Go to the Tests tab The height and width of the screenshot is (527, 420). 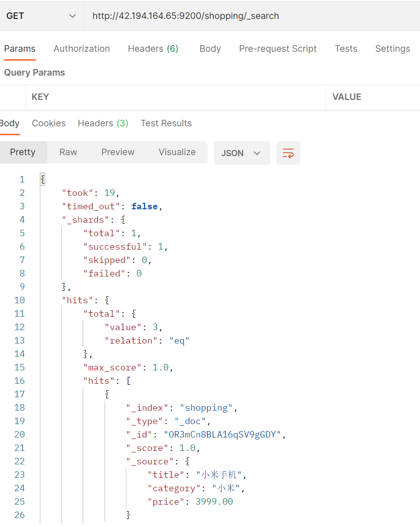(346, 49)
